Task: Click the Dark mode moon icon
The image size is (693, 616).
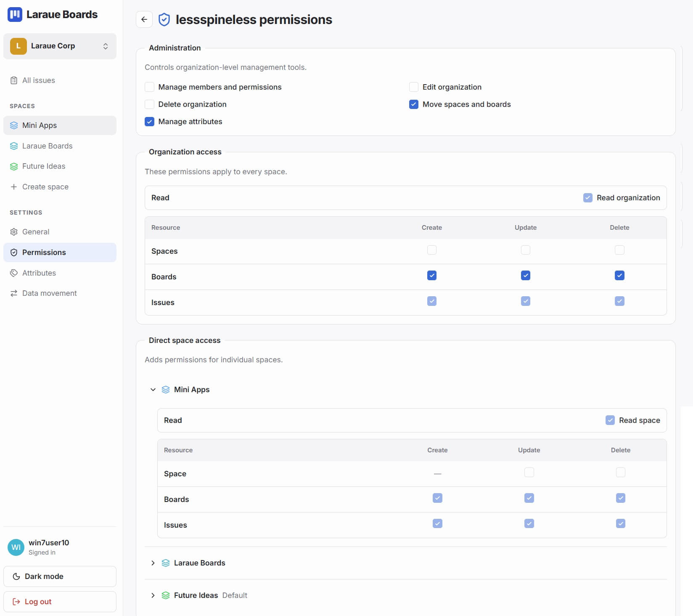Action: 16,576
